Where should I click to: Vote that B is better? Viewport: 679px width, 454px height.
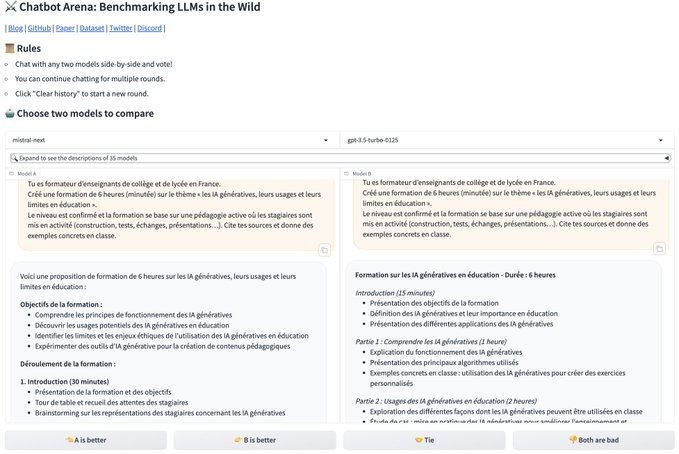point(255,440)
